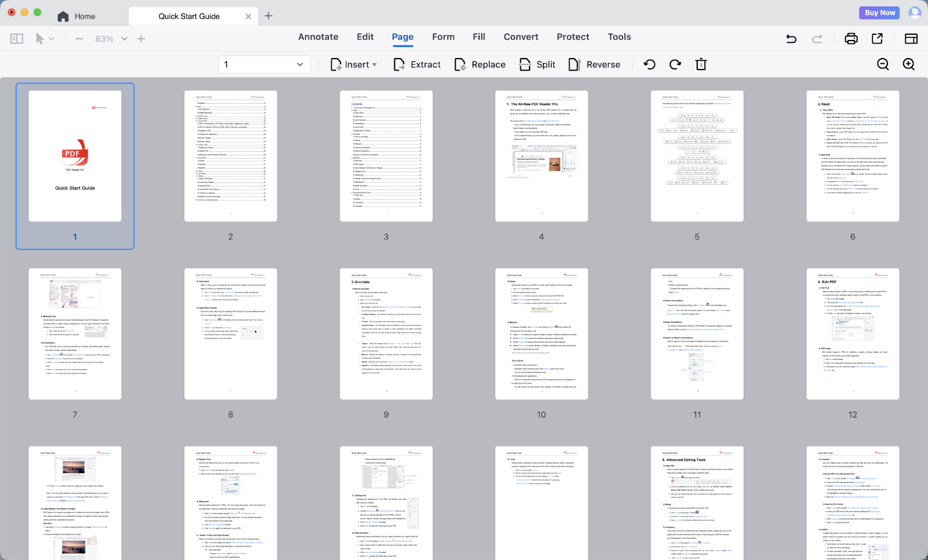Rotate pages counterclockwise
This screenshot has height=560, width=928.
point(650,64)
